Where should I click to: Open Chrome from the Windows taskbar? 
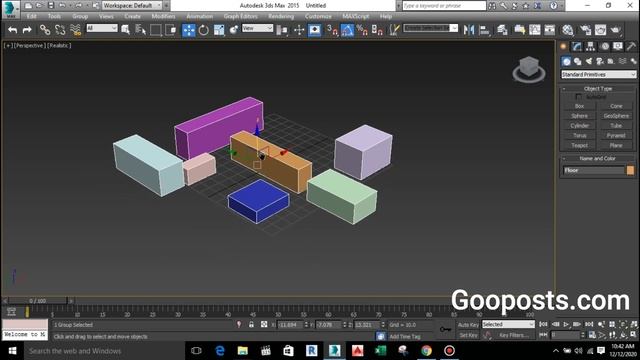(x=426, y=351)
